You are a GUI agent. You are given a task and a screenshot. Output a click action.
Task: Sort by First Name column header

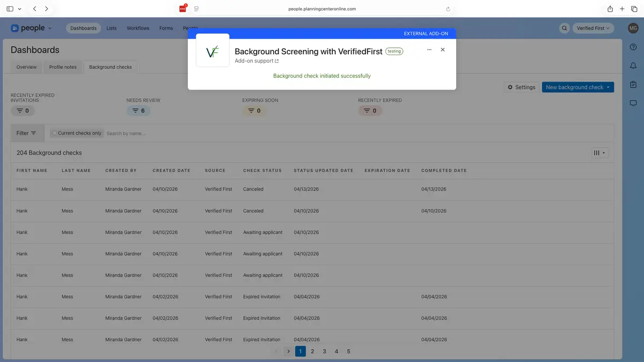pyautogui.click(x=32, y=171)
